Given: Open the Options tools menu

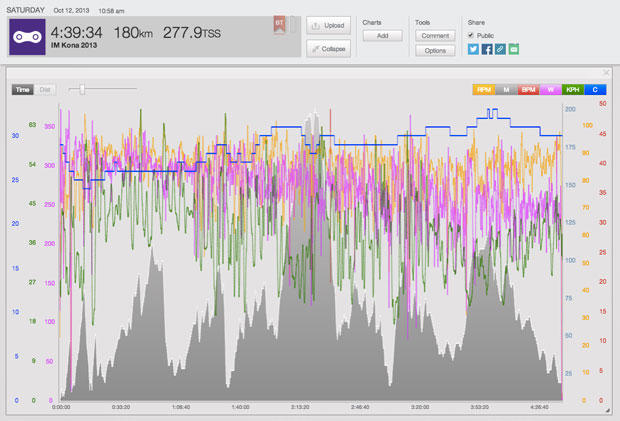Looking at the screenshot, I should point(434,50).
